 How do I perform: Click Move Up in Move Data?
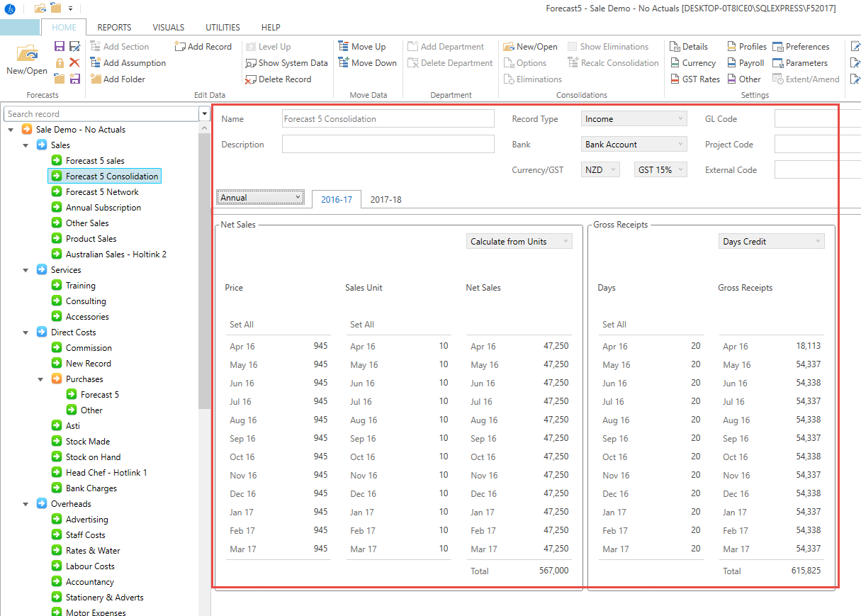click(361, 47)
